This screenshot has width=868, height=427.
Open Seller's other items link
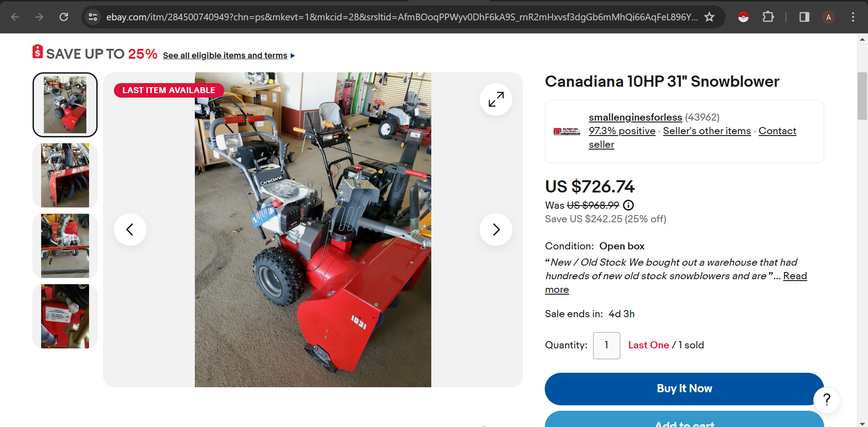(x=707, y=131)
